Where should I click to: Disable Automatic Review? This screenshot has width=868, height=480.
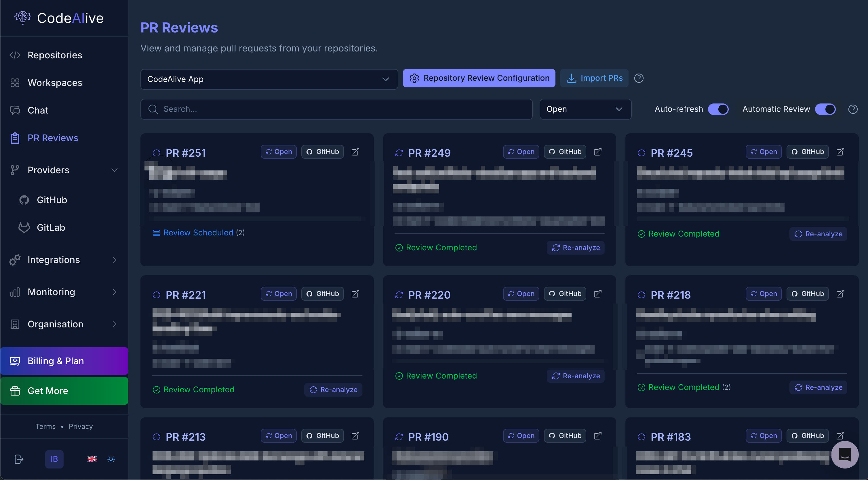coord(825,109)
